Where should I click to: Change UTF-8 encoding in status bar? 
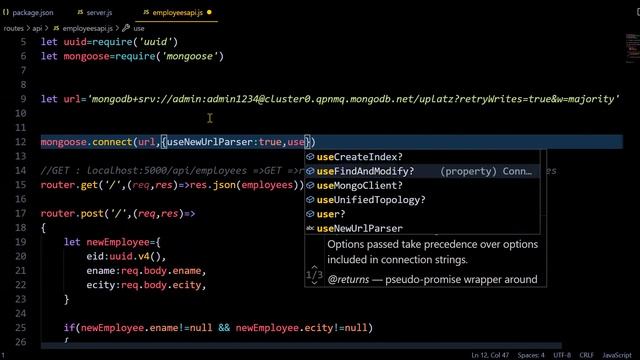[x=562, y=355]
